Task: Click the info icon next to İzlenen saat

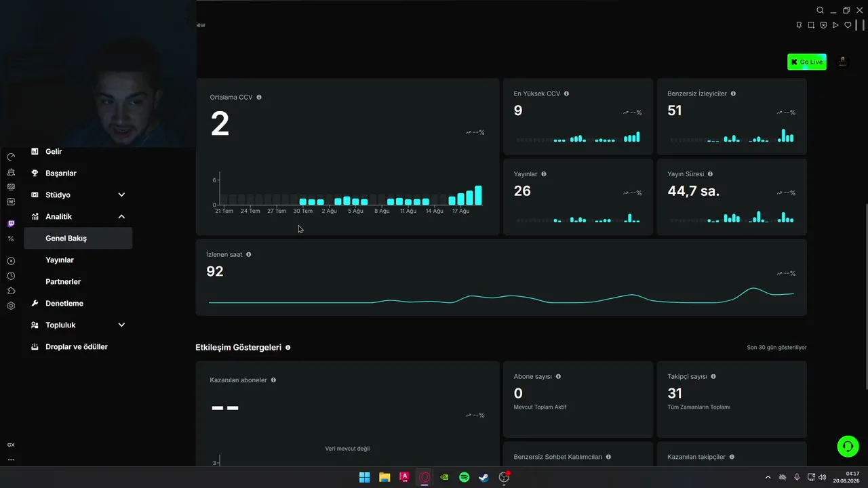Action: (x=248, y=254)
